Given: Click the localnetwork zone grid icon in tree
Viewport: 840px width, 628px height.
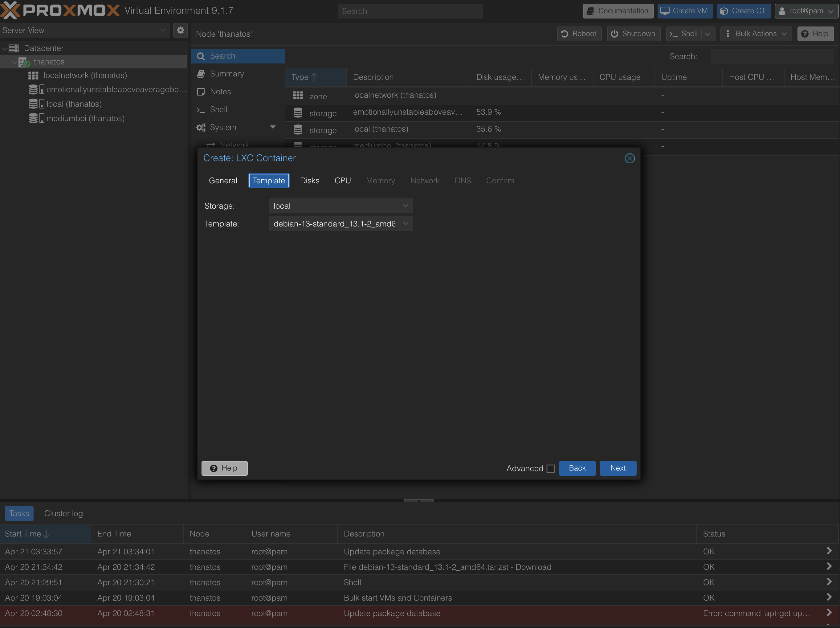Looking at the screenshot, I should [x=33, y=75].
